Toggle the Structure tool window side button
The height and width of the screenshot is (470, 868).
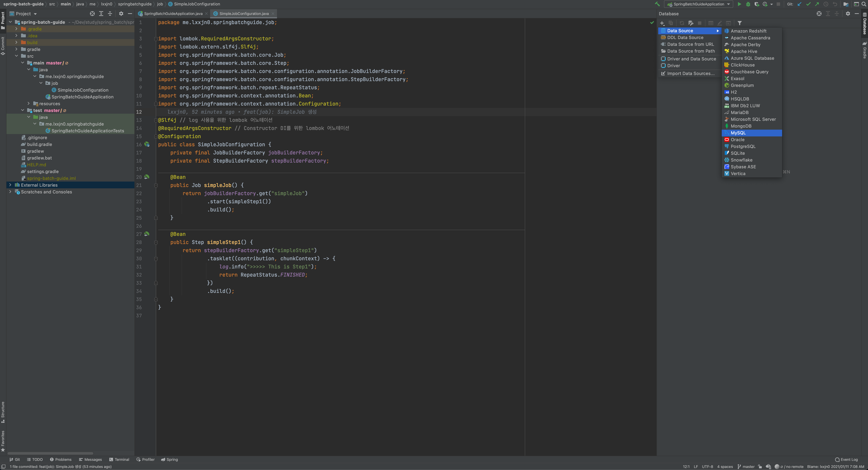3,412
